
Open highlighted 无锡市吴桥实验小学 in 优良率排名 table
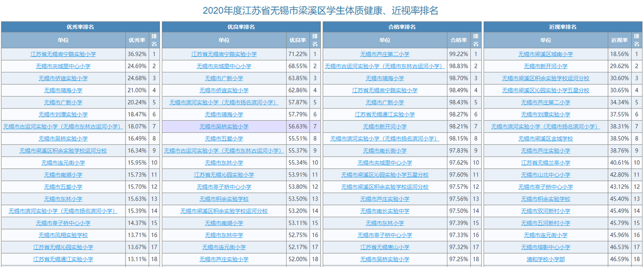(224, 127)
